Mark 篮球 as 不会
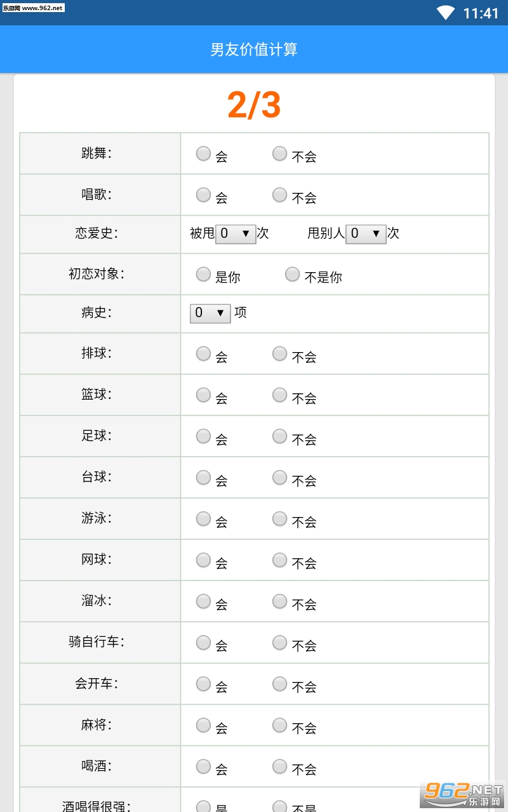This screenshot has width=508, height=812. [x=279, y=395]
